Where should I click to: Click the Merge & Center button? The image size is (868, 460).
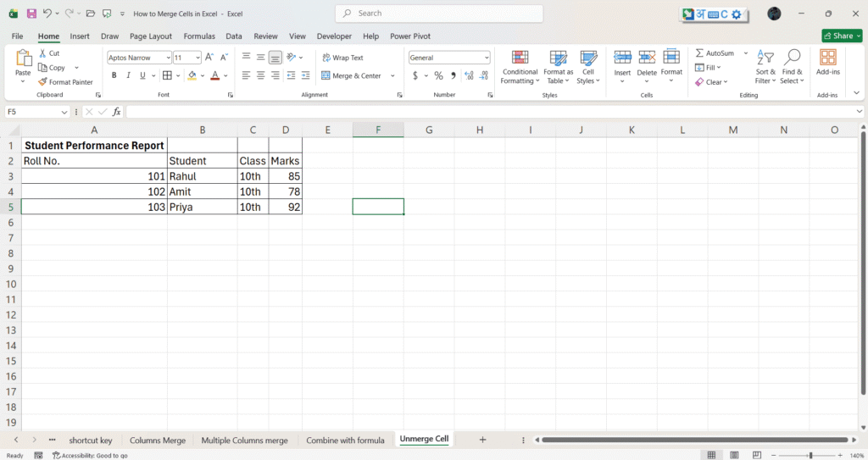point(352,76)
